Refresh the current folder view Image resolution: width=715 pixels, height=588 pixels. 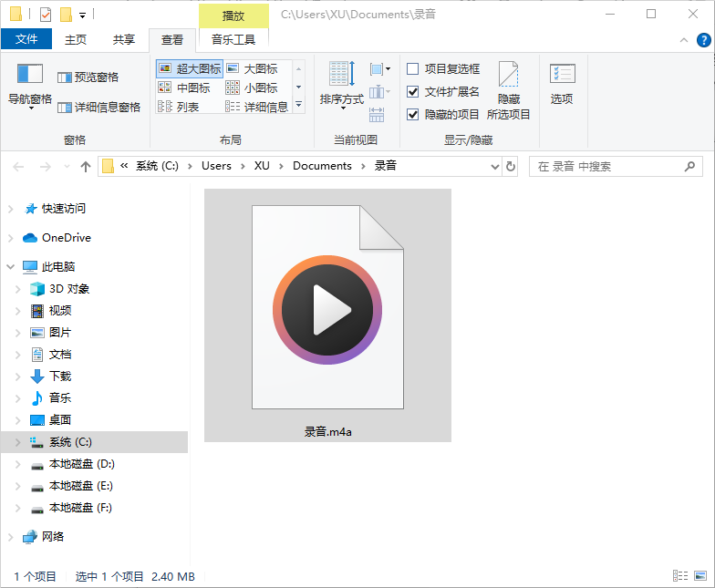(x=511, y=166)
